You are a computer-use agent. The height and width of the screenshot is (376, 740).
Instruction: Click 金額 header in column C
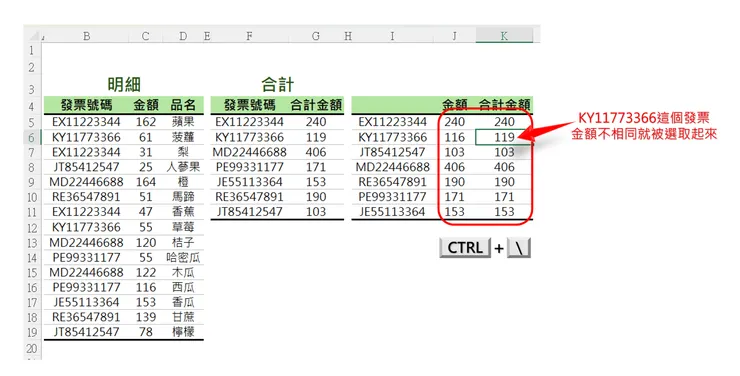click(145, 105)
